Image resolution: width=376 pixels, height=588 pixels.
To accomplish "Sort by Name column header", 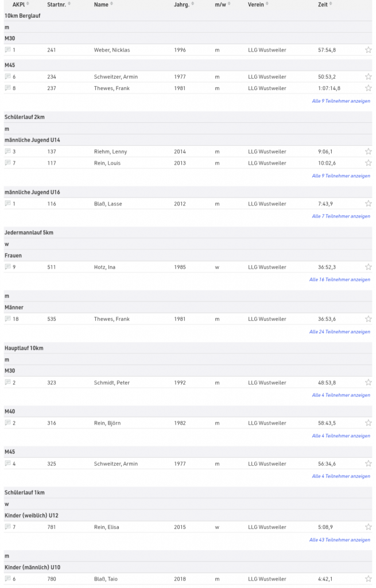I will pyautogui.click(x=103, y=5).
